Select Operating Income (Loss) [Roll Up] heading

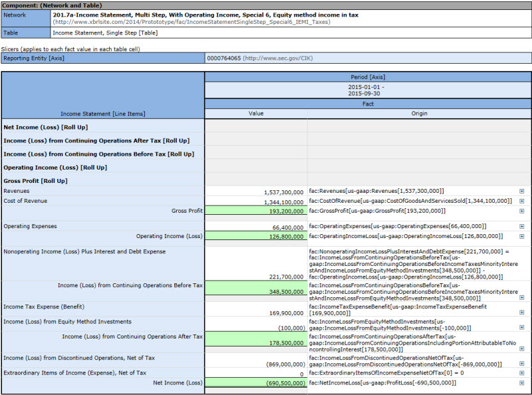point(55,168)
